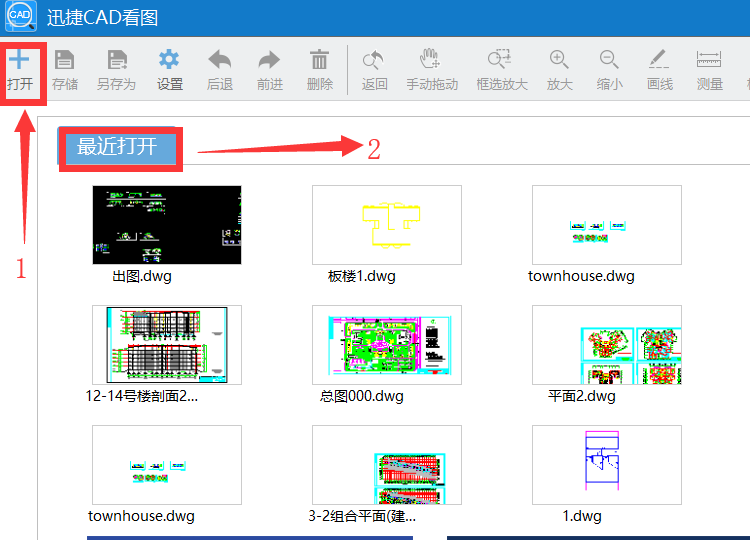Click the 缩小 zoom out icon
750x540 pixels.
point(609,60)
